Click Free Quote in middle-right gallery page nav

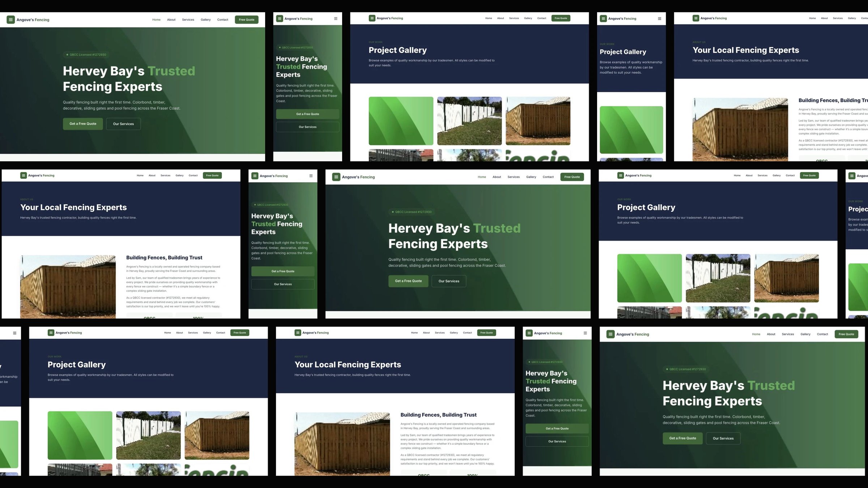pyautogui.click(x=809, y=175)
